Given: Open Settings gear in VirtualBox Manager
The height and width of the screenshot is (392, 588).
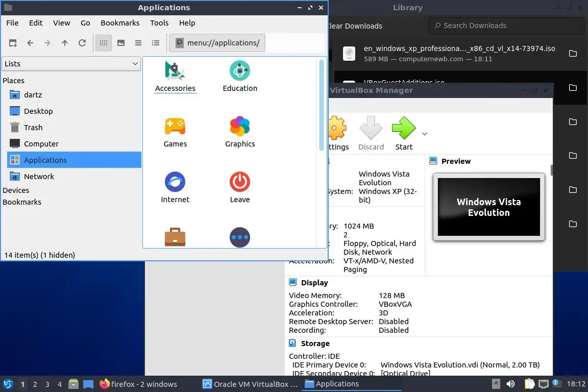Looking at the screenshot, I should (338, 133).
